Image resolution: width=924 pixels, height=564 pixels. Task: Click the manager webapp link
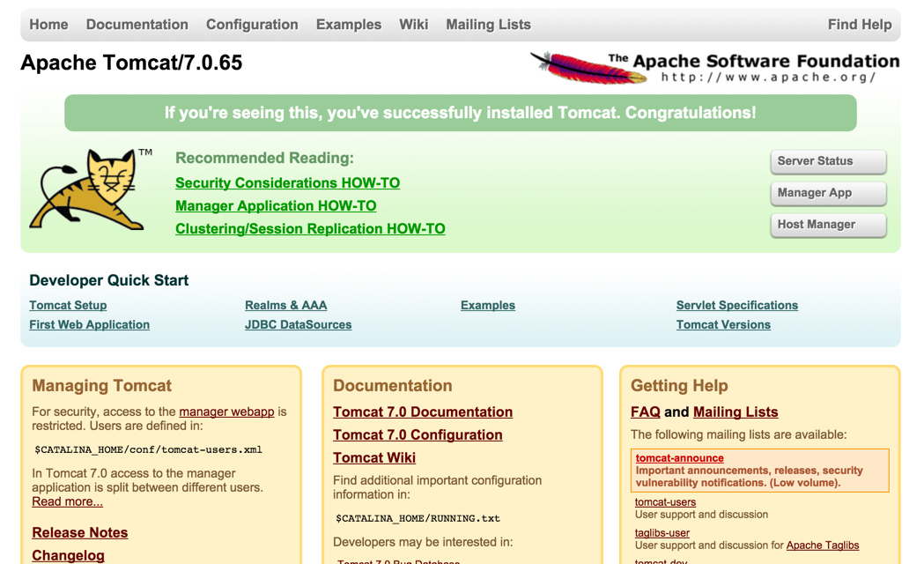click(x=227, y=412)
